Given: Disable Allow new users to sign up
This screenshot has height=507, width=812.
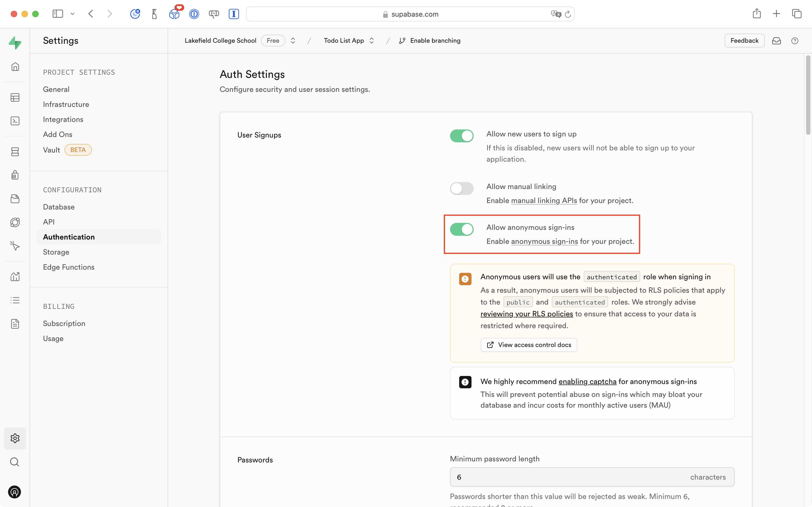Looking at the screenshot, I should coord(461,136).
